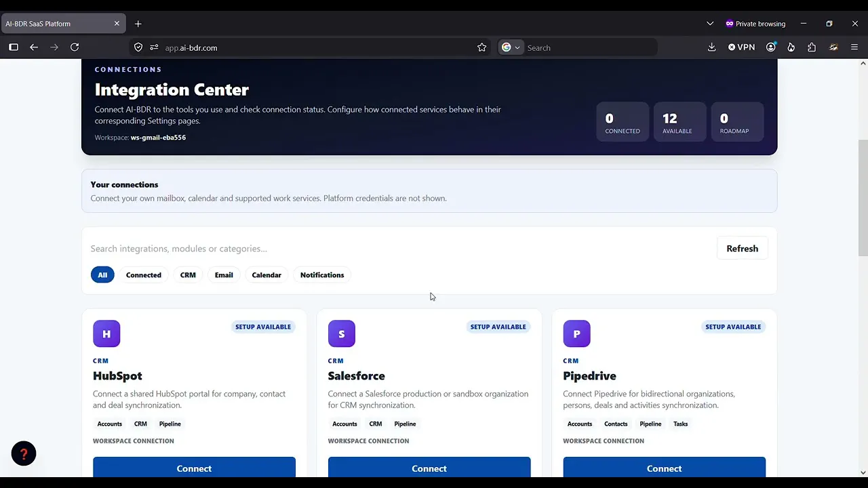Click the Pipeline tag on HubSpot card
868x488 pixels.
[x=170, y=424]
